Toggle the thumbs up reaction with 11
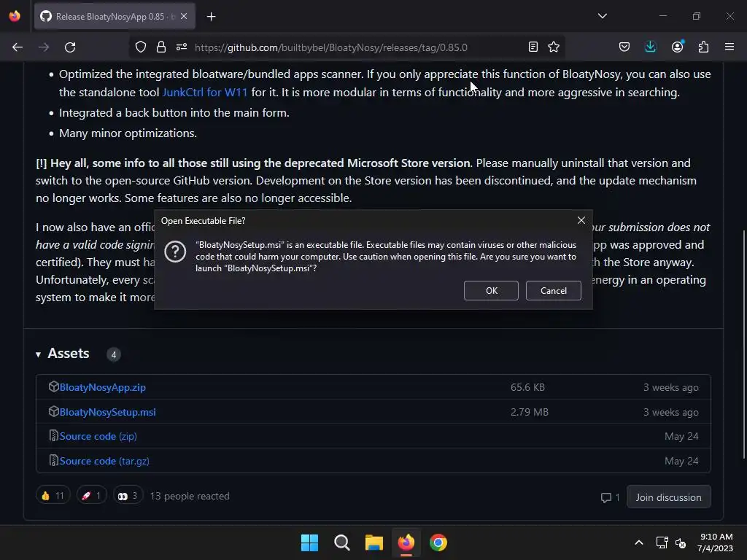This screenshot has width=747, height=560. pos(53,496)
